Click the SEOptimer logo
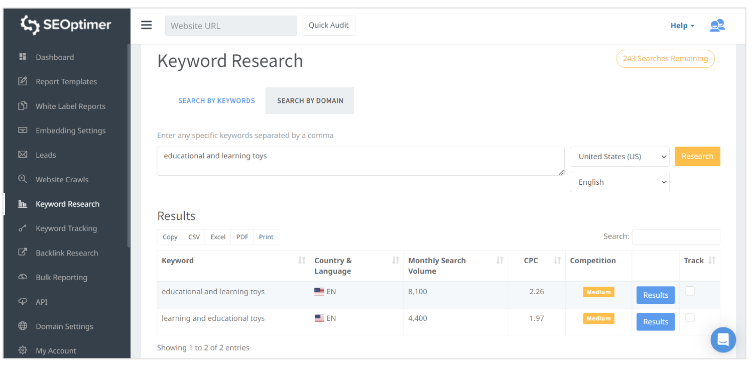The height and width of the screenshot is (371, 753). click(66, 25)
